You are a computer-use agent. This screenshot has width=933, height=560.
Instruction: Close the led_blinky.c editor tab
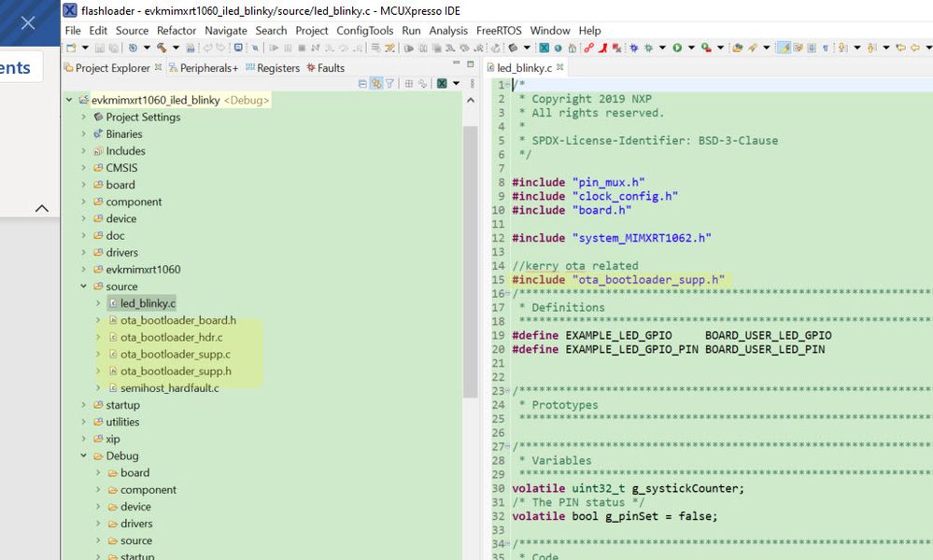pyautogui.click(x=560, y=67)
